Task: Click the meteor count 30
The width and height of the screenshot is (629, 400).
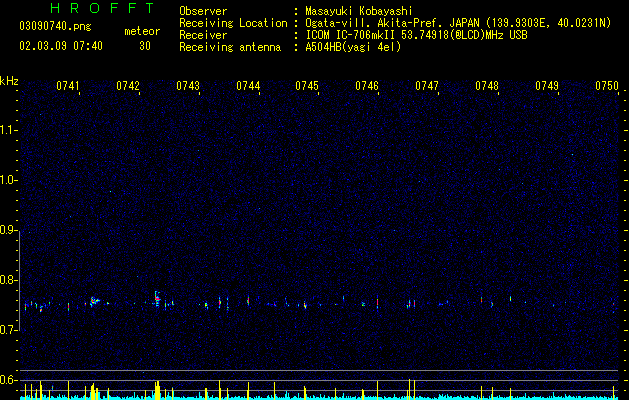Action: (145, 46)
